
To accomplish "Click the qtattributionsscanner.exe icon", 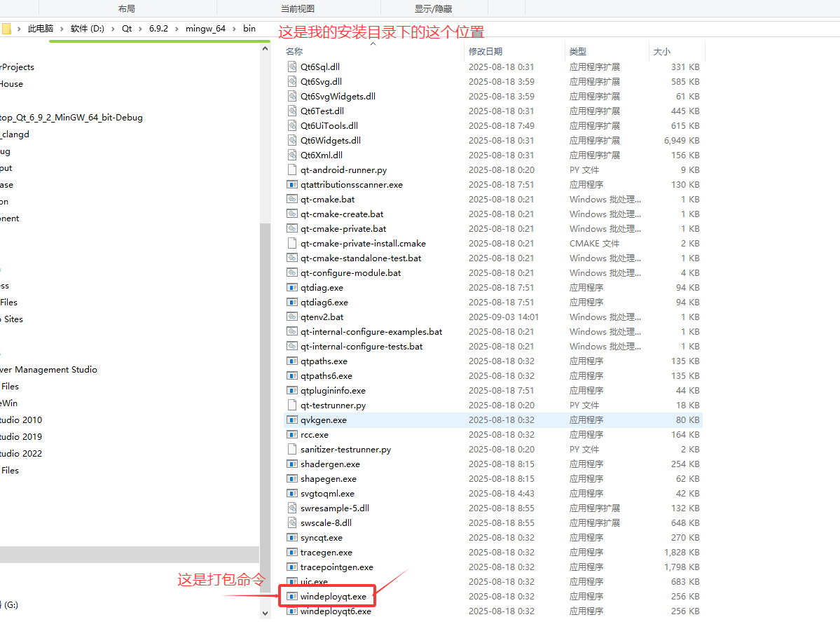I will coord(292,184).
